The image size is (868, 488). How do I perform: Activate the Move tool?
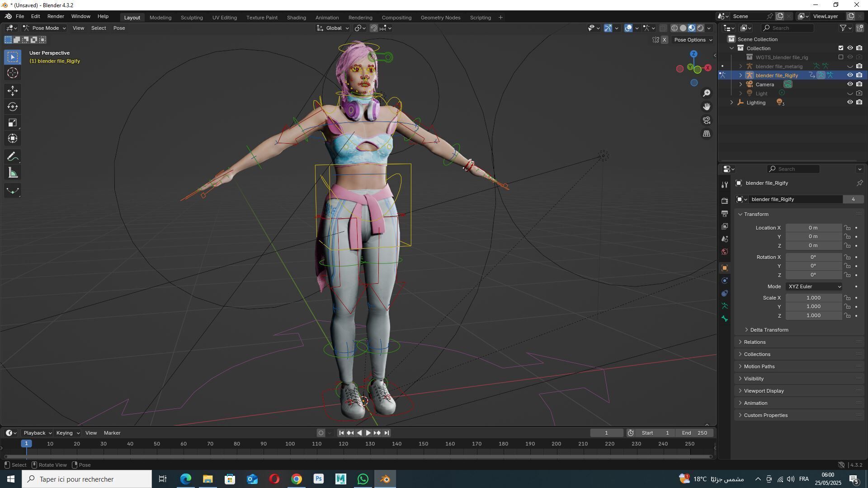13,91
